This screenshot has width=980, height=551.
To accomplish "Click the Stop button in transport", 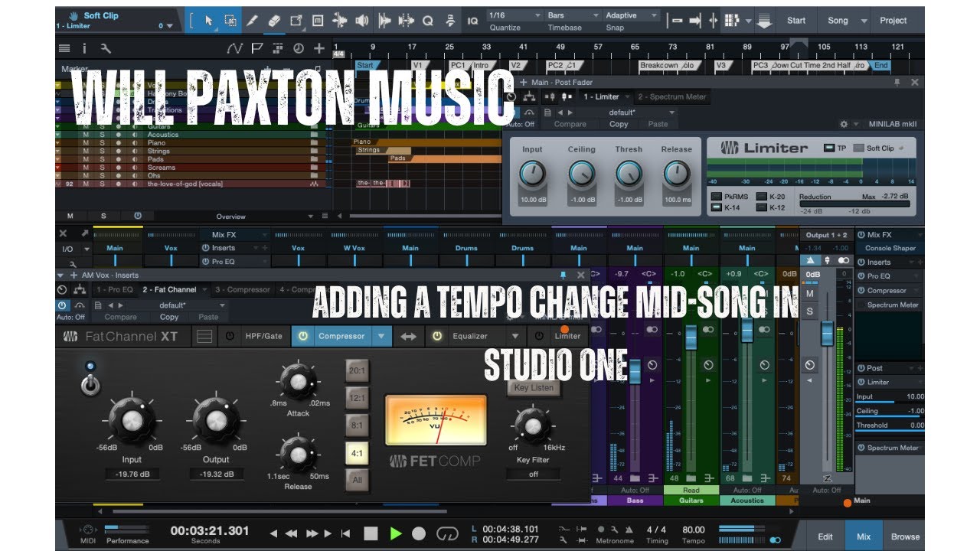I will point(371,533).
